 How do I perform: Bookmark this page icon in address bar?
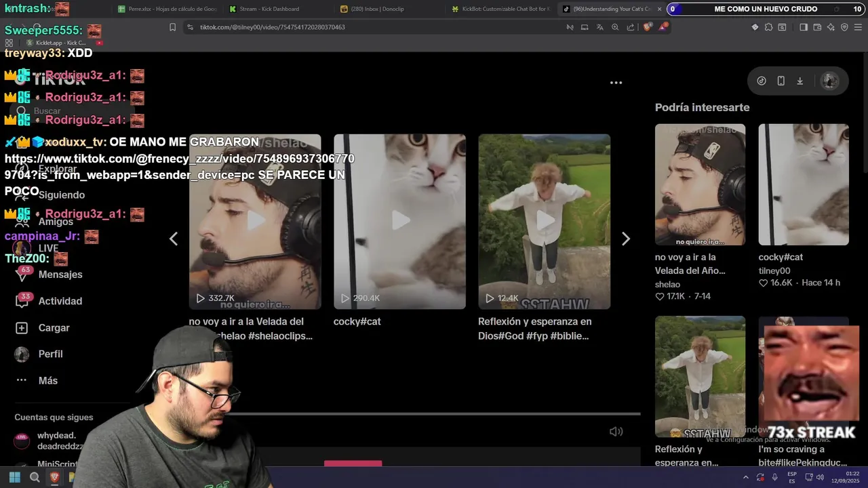coord(172,27)
